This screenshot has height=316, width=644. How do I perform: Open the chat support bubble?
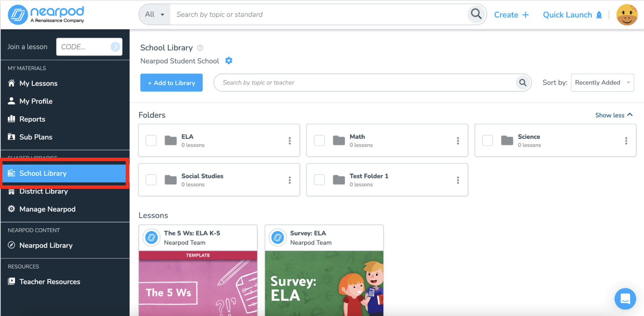pyautogui.click(x=625, y=299)
